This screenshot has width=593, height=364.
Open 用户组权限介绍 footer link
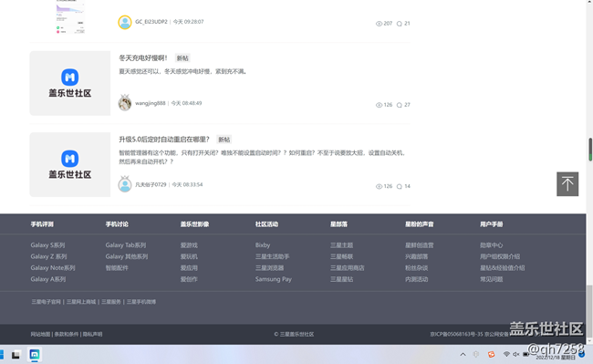[x=500, y=256]
